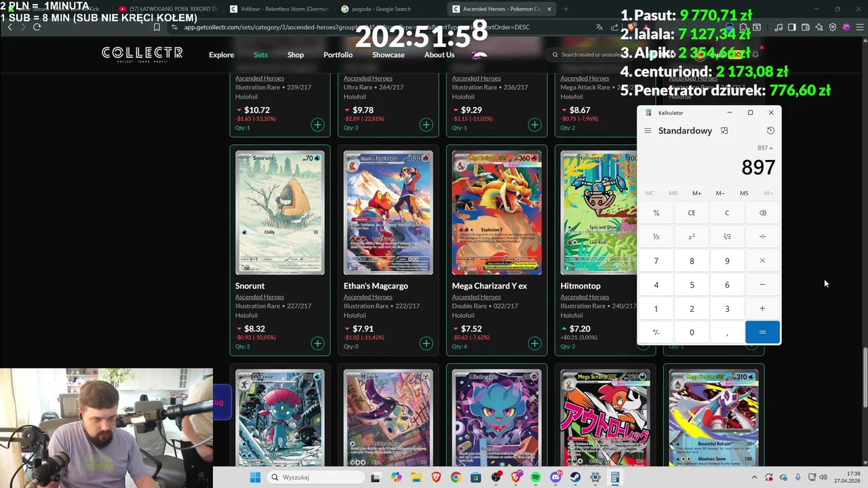Open Windows Start menu

click(255, 477)
